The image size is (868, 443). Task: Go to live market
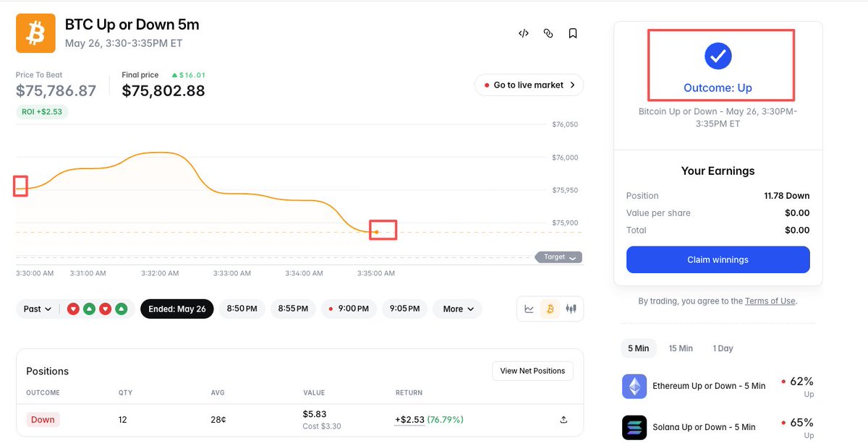tap(529, 85)
